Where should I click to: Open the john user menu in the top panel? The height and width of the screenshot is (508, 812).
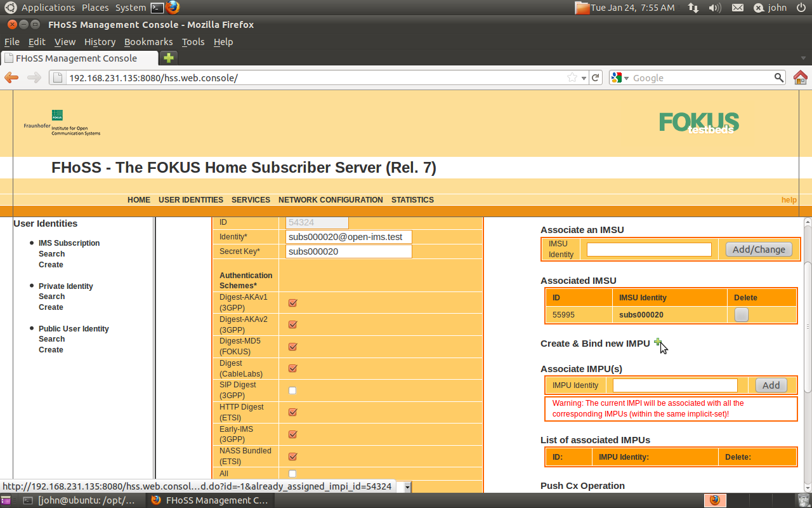click(770, 8)
